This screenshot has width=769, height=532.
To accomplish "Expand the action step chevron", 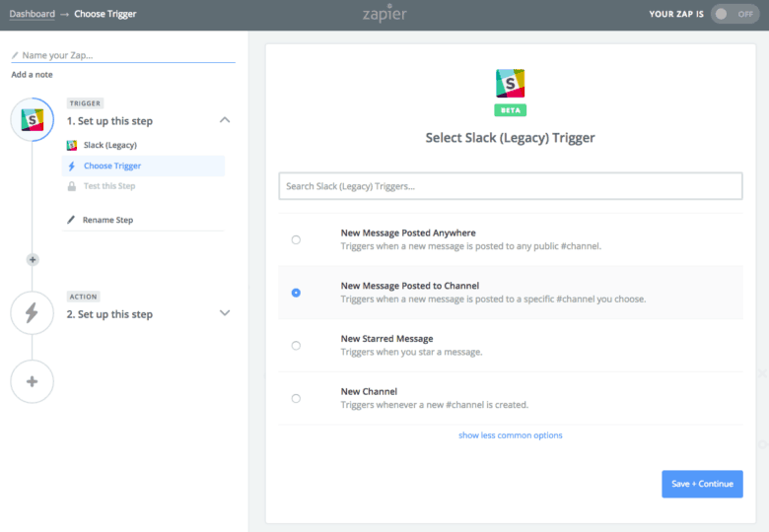I will point(225,313).
